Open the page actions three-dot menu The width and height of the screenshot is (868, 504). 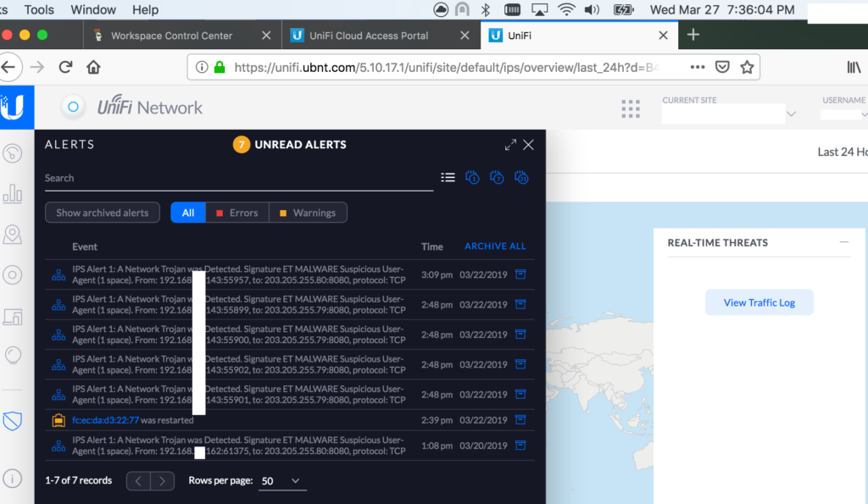click(x=698, y=67)
